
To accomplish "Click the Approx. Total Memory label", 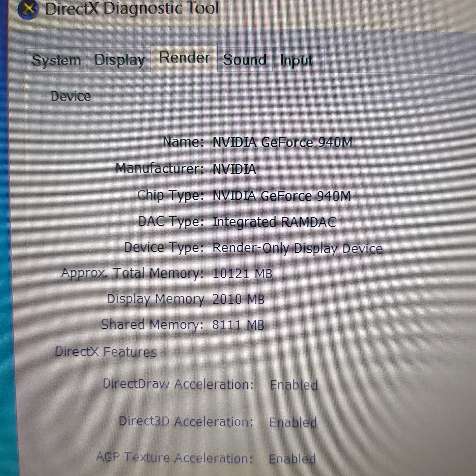I will click(x=132, y=273).
